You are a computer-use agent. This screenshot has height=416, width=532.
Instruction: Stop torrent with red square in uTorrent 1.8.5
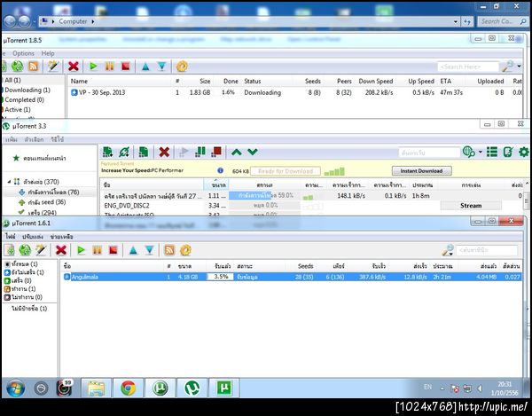click(126, 67)
